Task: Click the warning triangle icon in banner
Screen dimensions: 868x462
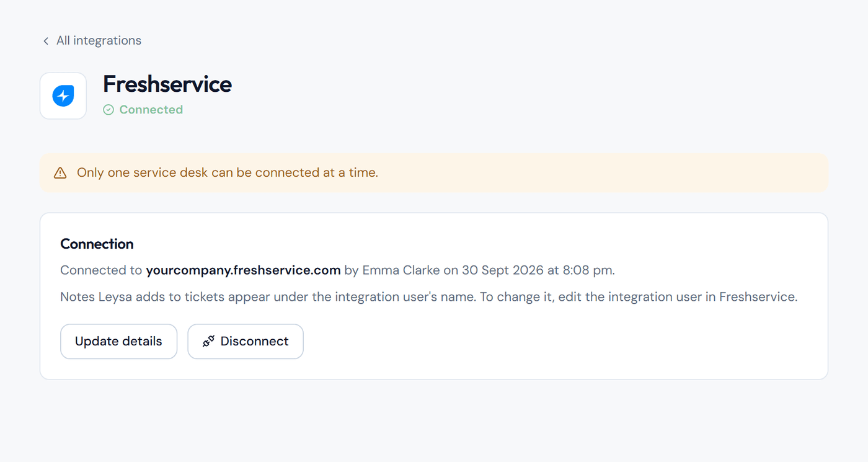Action: (x=60, y=173)
